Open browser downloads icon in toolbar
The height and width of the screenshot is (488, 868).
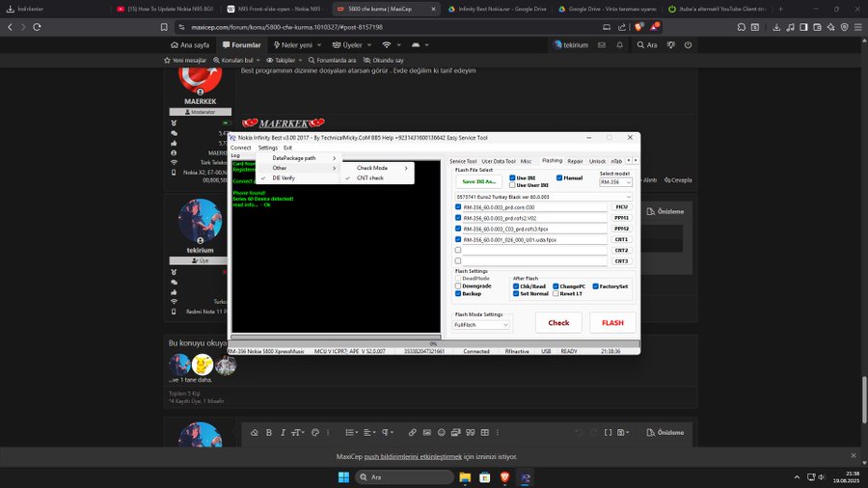[776, 27]
